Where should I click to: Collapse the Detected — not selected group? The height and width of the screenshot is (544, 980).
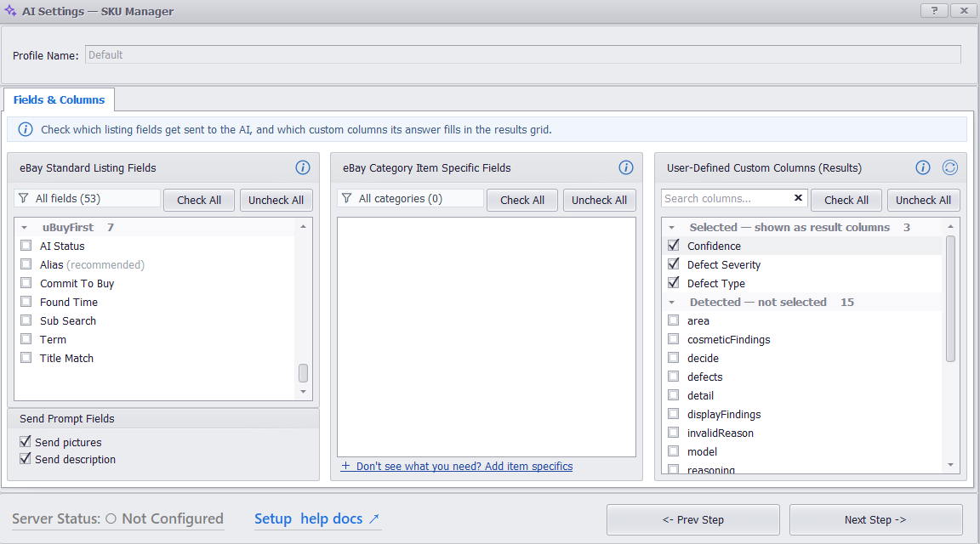pos(672,303)
